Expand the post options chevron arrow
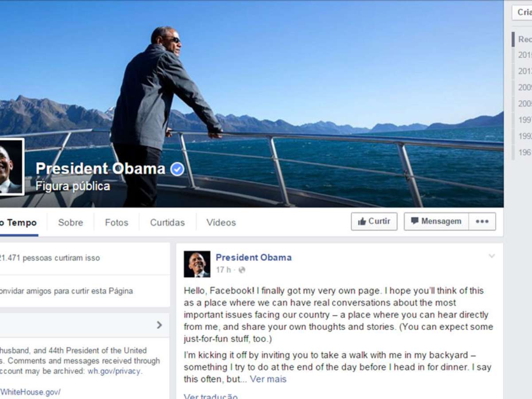The image size is (532, 399). tap(492, 256)
